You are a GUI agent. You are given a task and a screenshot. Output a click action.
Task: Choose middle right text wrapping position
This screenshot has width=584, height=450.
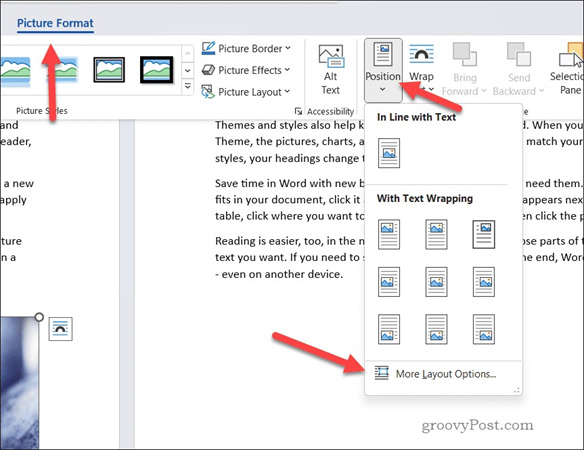pos(484,282)
